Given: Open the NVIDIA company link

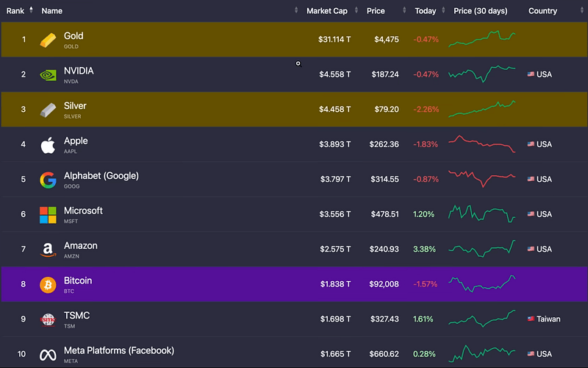Looking at the screenshot, I should point(79,71).
